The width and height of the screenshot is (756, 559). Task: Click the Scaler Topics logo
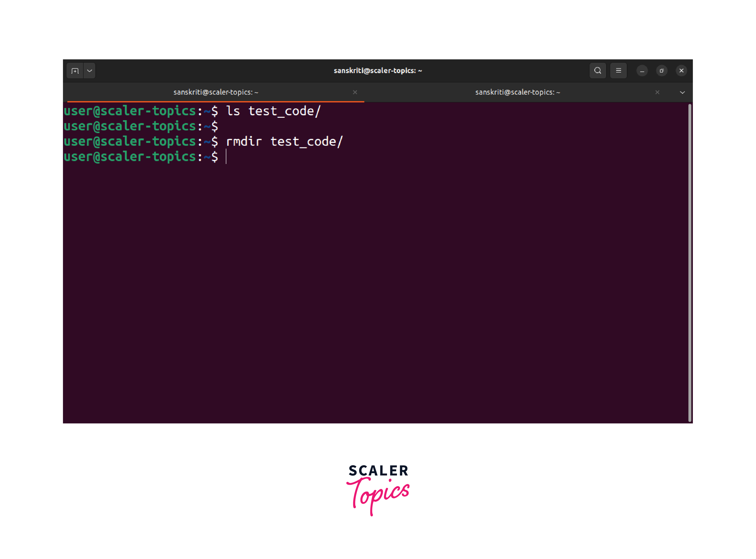[378, 489]
